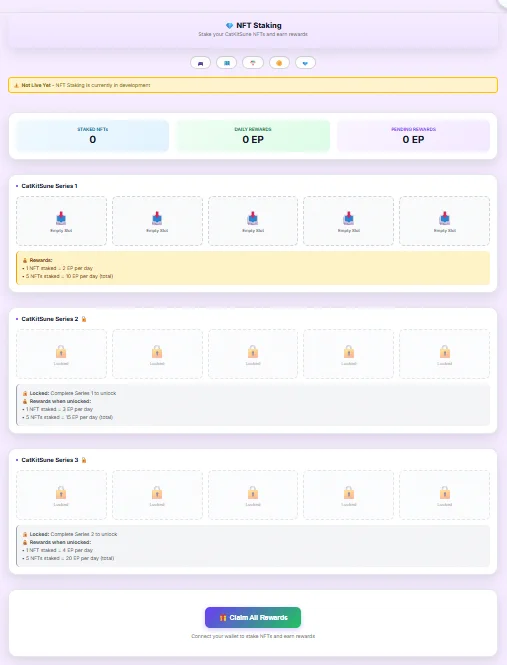Click fifth locked slot in Series 2
Image resolution: width=507 pixels, height=665 pixels.
tap(444, 354)
